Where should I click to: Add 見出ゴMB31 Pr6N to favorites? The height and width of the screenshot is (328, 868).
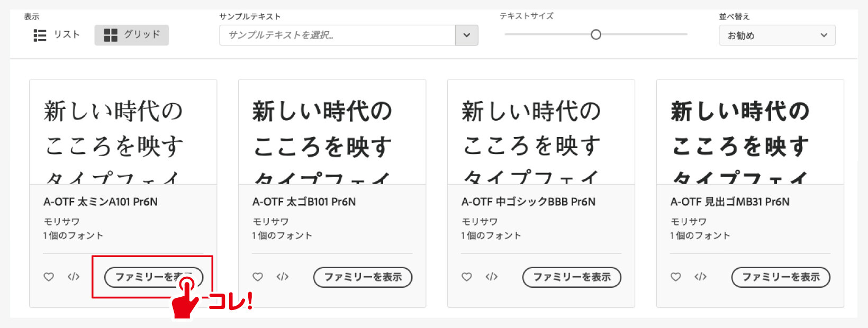click(x=676, y=277)
